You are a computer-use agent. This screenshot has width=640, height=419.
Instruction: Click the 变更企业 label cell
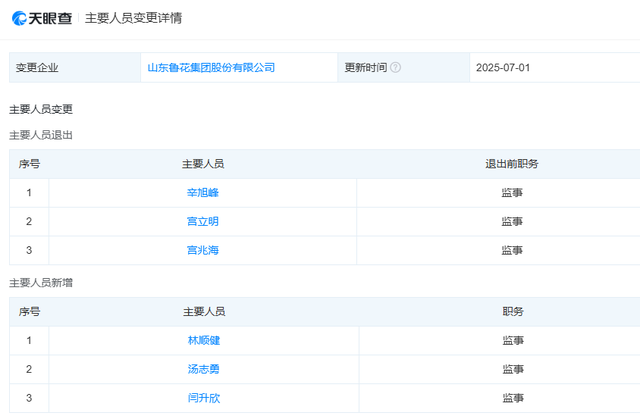(75, 68)
